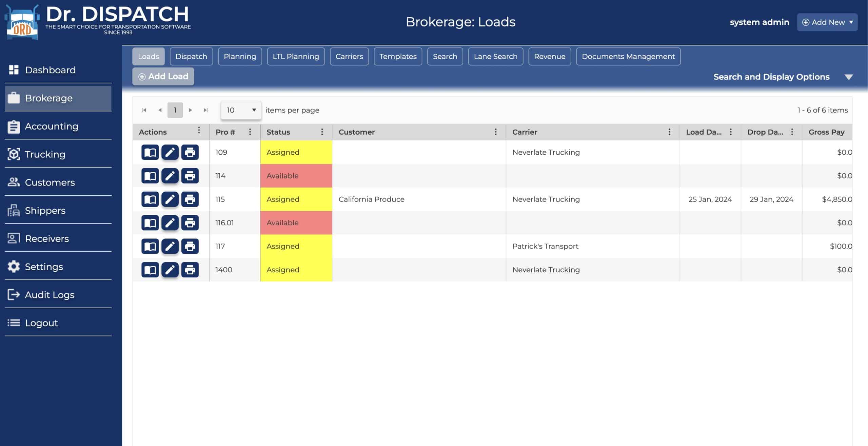Click the pencil edit icon for load 1400
This screenshot has width=868, height=446.
pyautogui.click(x=170, y=270)
